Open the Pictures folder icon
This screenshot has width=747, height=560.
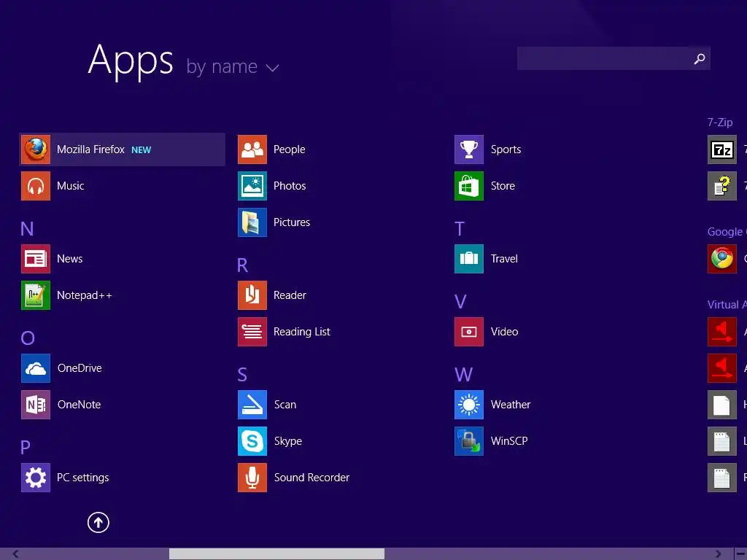pos(252,222)
